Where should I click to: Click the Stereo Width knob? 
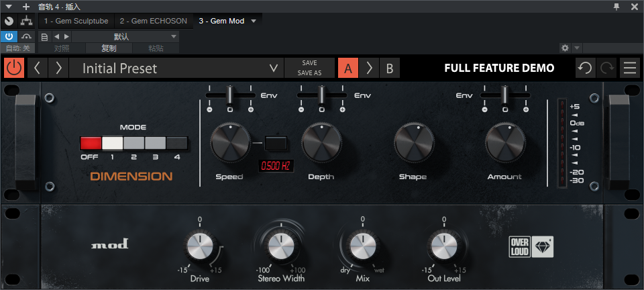[281, 247]
